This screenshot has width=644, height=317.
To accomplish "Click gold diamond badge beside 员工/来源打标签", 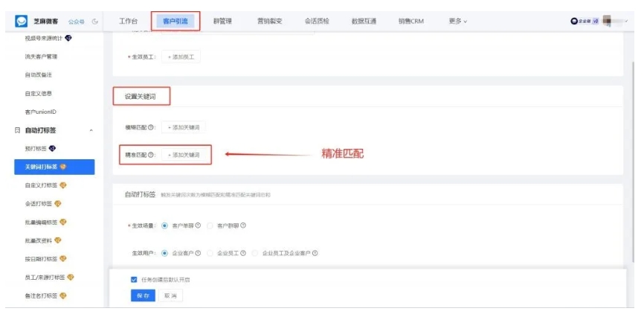I will click(x=71, y=277).
